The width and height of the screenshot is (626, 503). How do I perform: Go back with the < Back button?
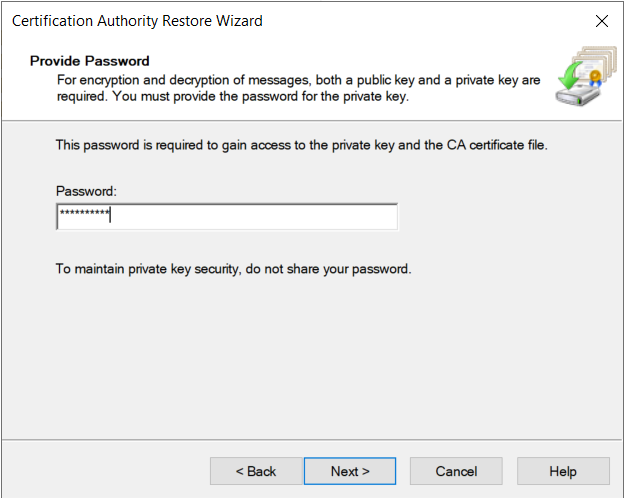click(256, 471)
